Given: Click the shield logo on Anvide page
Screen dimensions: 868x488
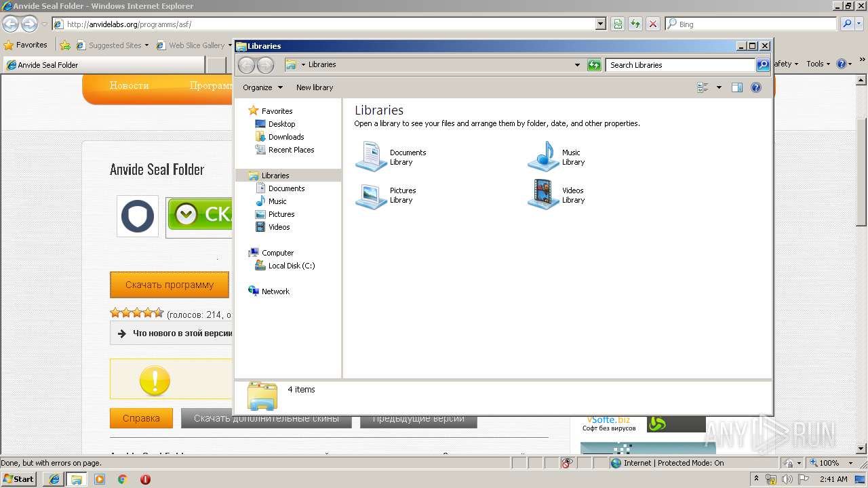Looking at the screenshot, I should [138, 216].
